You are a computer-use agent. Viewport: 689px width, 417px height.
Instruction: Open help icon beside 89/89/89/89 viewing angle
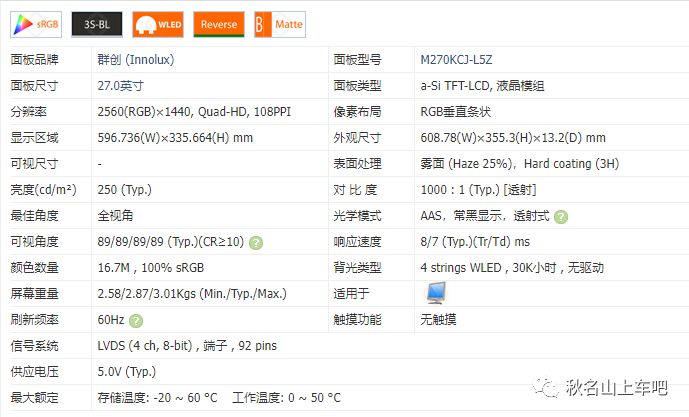[x=256, y=243]
